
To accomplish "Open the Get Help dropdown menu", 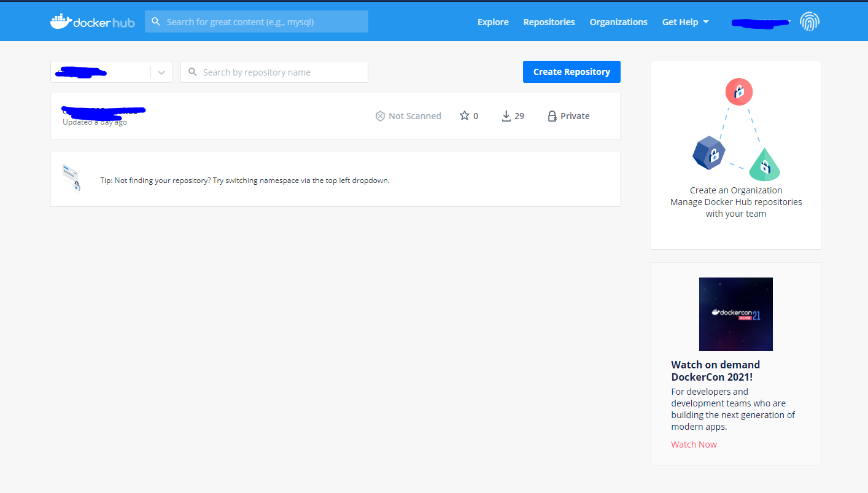I will pos(685,21).
